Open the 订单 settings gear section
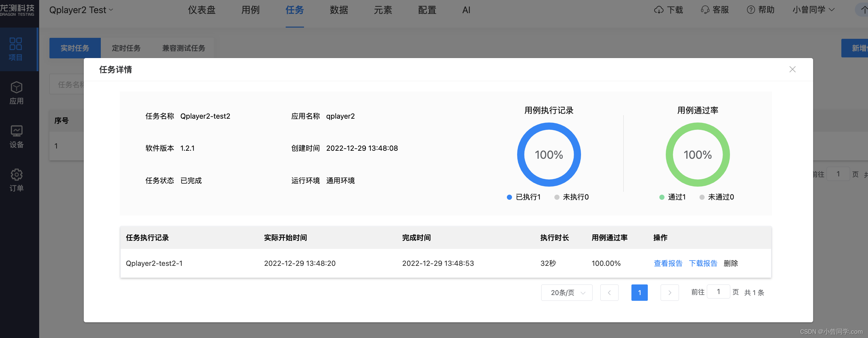 [16, 181]
